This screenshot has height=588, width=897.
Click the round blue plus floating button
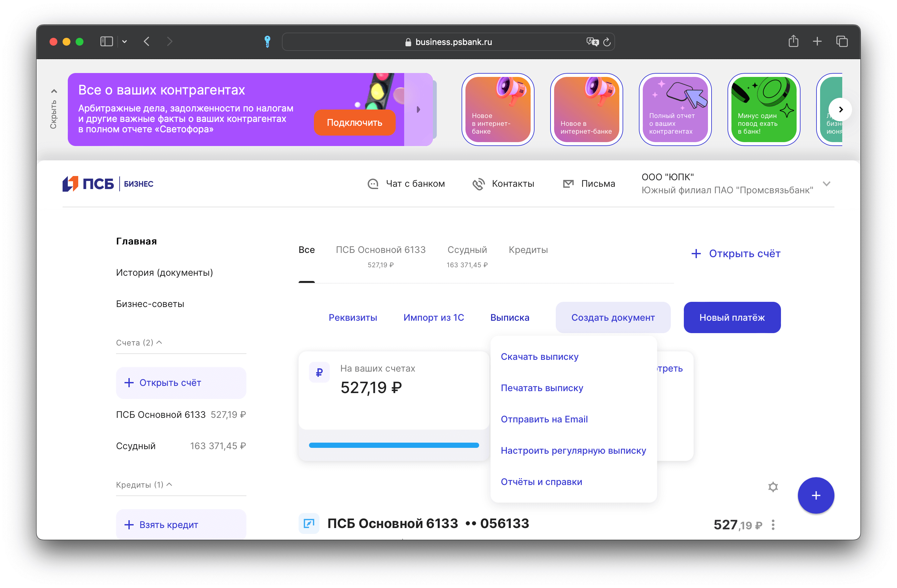[816, 495]
